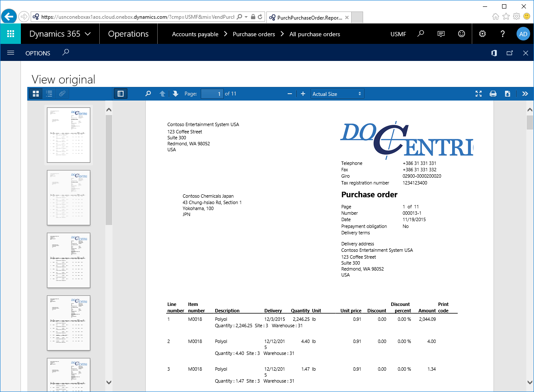Open a new browser tab
Screen dimensions: 534x392
[358, 17]
